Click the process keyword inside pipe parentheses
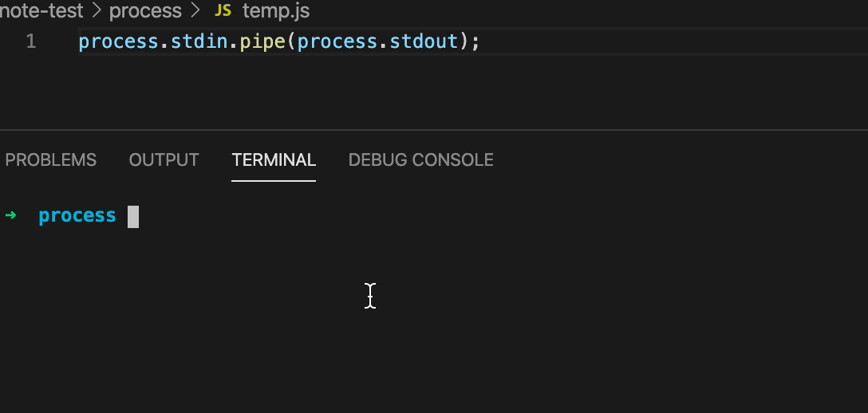 pos(337,42)
